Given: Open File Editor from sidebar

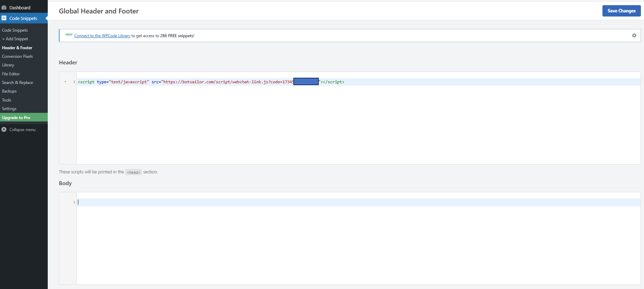Looking at the screenshot, I should pos(11,74).
